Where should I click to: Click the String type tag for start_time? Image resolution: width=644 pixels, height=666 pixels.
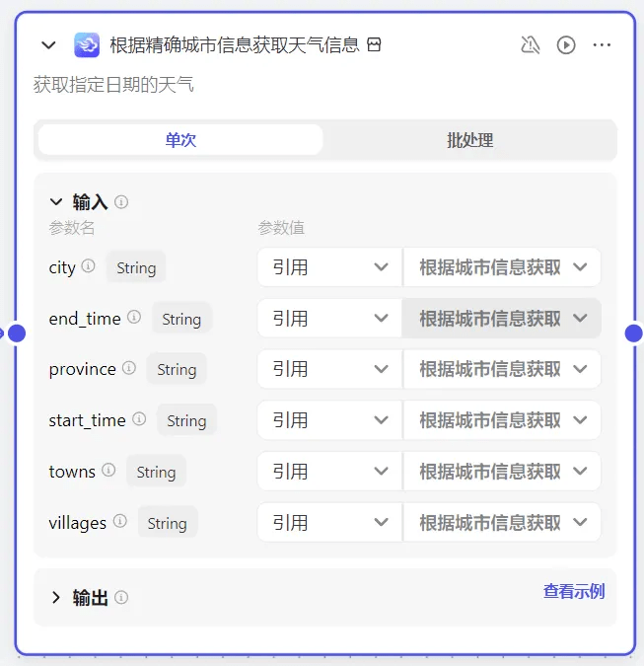[186, 420]
